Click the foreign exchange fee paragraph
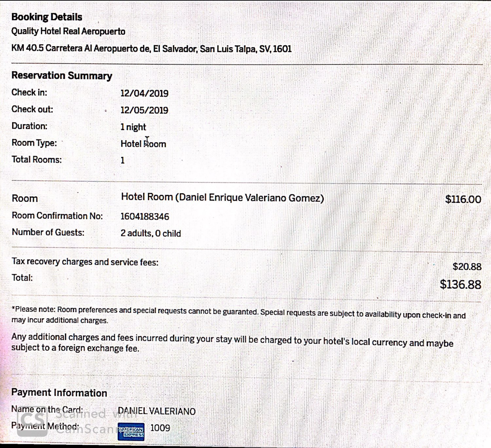 [x=232, y=343]
